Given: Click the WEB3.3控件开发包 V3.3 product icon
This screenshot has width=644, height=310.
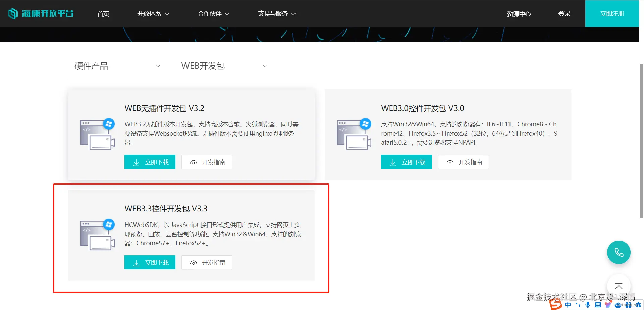Looking at the screenshot, I should [x=97, y=234].
